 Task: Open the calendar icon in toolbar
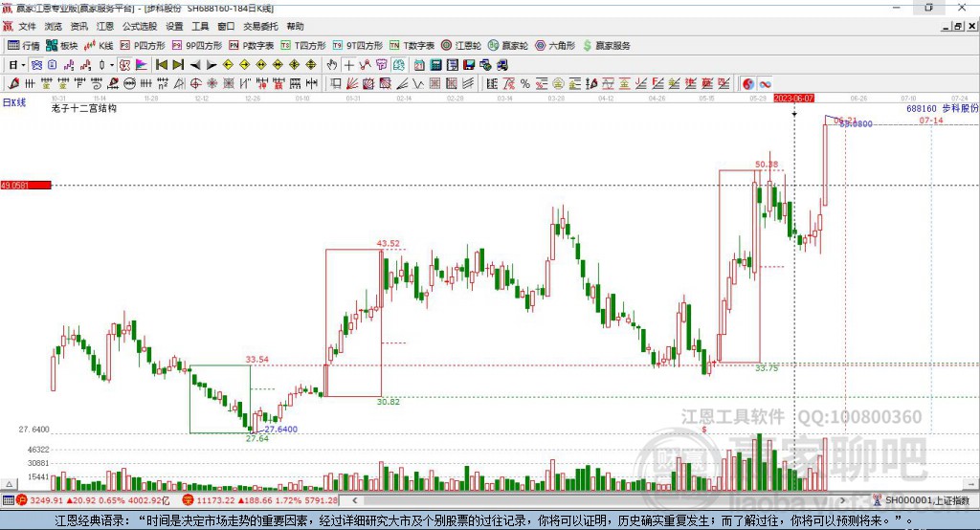pyautogui.click(x=419, y=65)
